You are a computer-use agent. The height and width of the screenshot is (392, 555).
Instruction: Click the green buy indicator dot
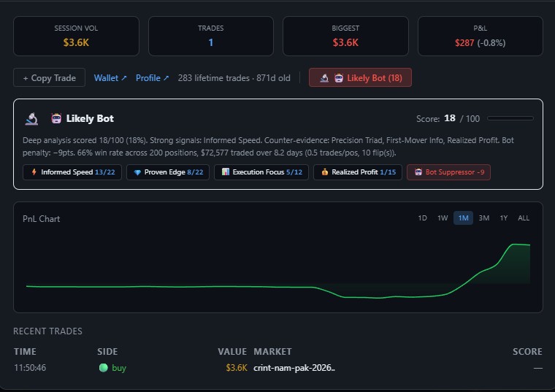[x=104, y=368]
